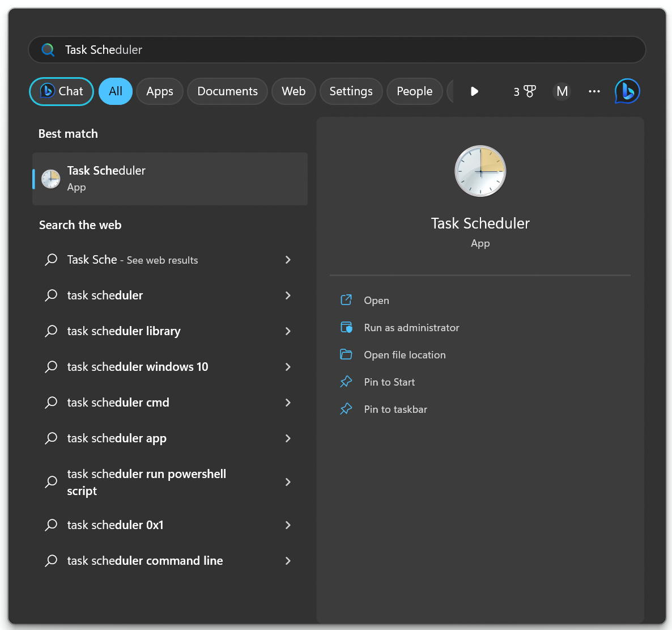The height and width of the screenshot is (630, 672).
Task: Switch to the Documents filter tab
Action: tap(227, 91)
